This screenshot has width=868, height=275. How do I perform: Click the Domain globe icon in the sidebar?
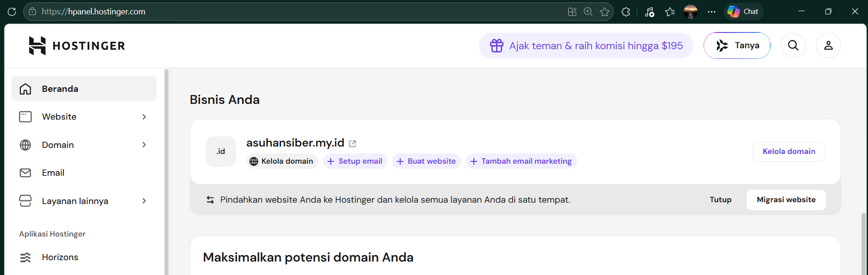click(25, 145)
